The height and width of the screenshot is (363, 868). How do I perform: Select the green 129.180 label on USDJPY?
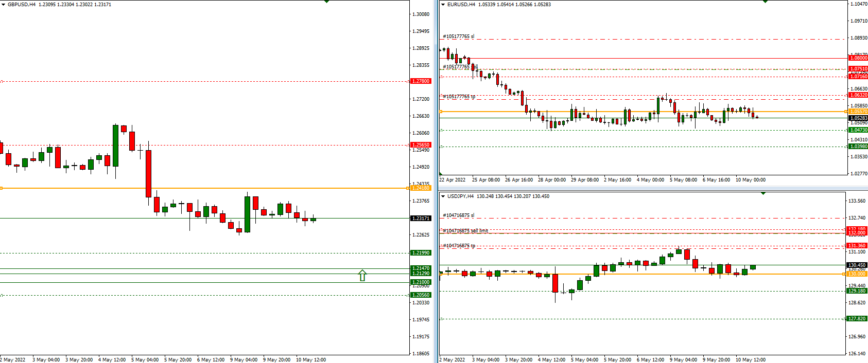click(857, 291)
